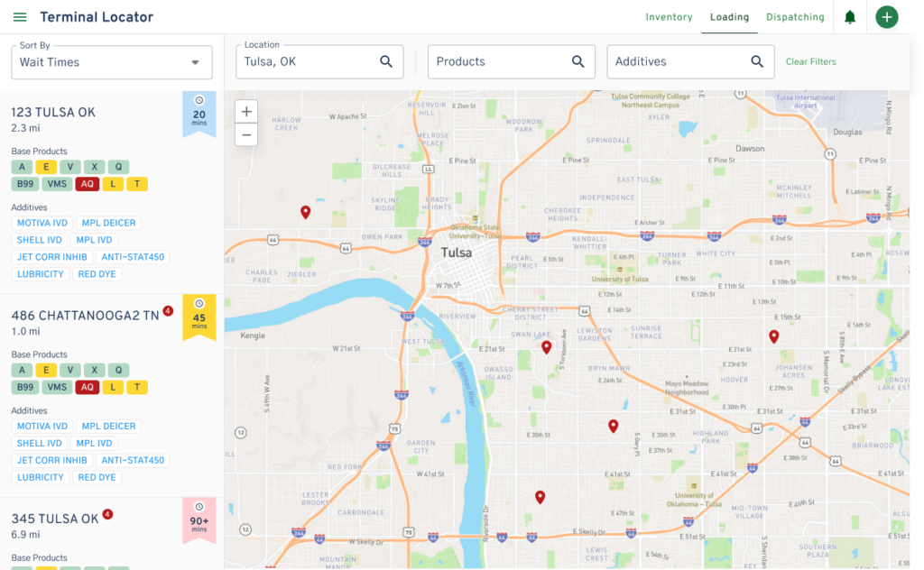The image size is (924, 570).
Task: Click JET CORR INHIB under 123 TULSA OK
Action: 51,257
